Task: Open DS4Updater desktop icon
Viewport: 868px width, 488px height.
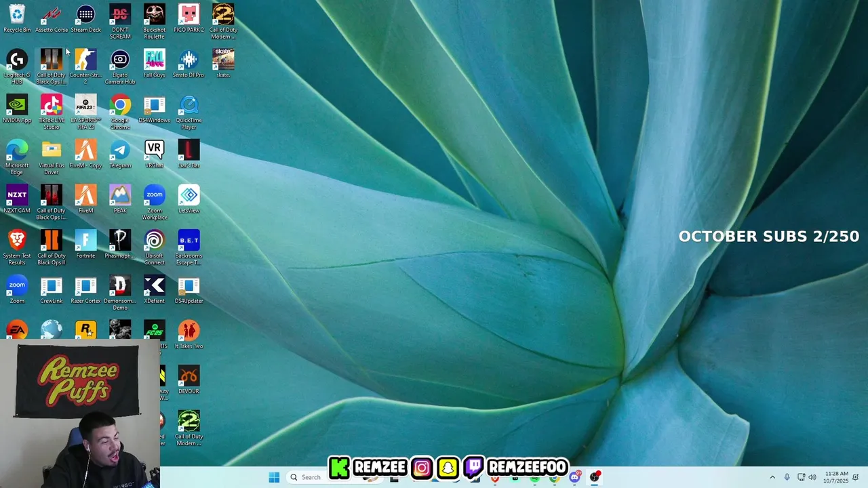Action: click(x=189, y=290)
